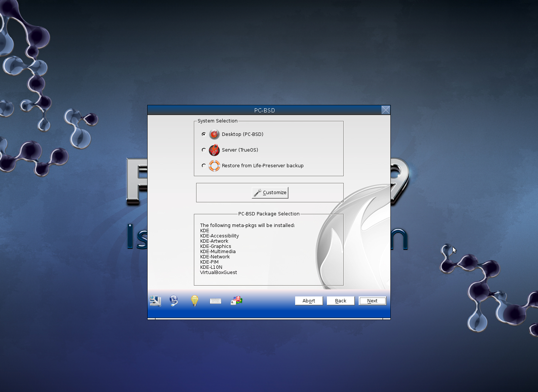Click the KDE-Multimedia package entry

click(218, 252)
